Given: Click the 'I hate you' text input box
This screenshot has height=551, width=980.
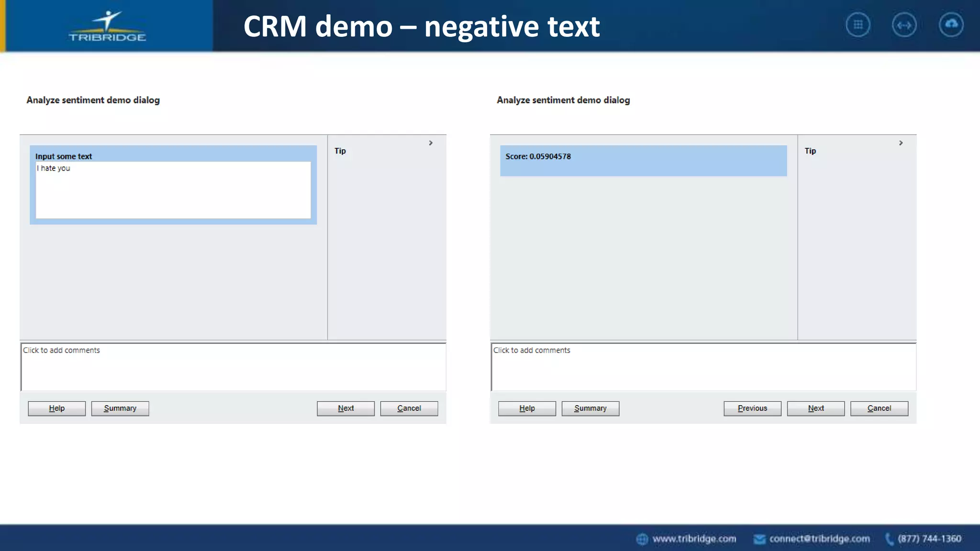Looking at the screenshot, I should 173,189.
